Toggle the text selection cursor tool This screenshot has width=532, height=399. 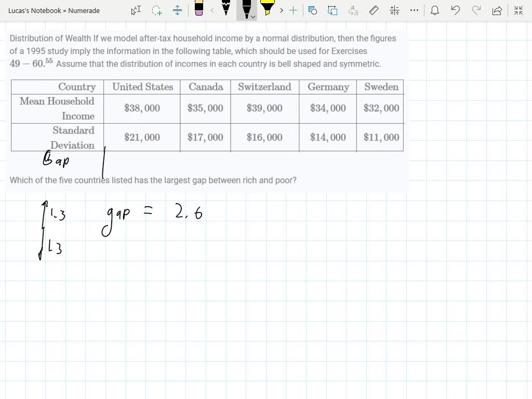point(135,10)
